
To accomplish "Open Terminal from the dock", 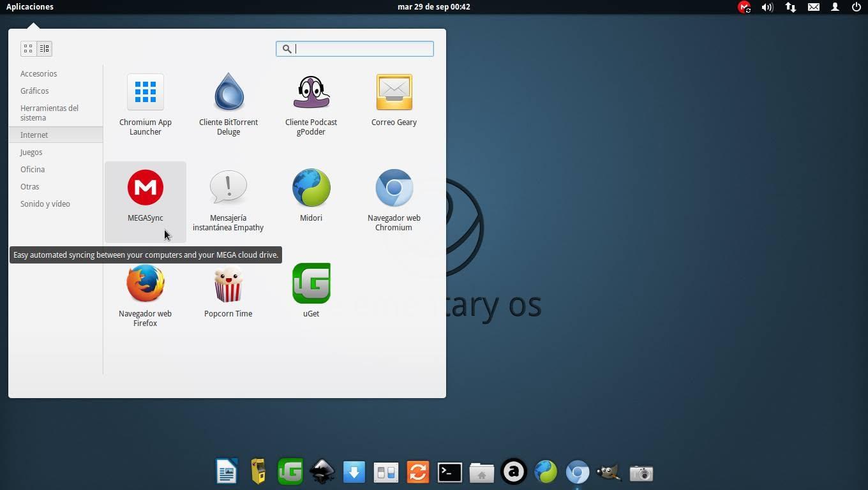I will pyautogui.click(x=450, y=472).
